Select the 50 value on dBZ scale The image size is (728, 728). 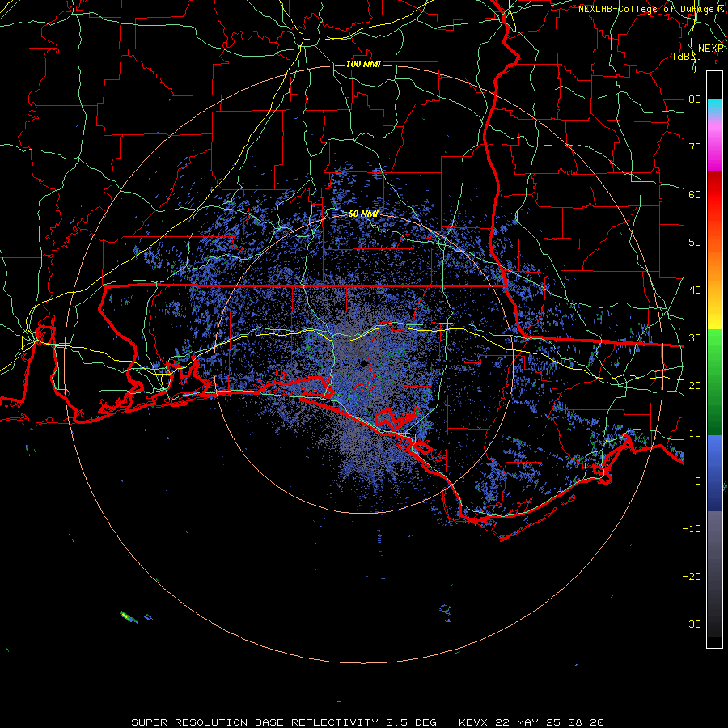(695, 243)
